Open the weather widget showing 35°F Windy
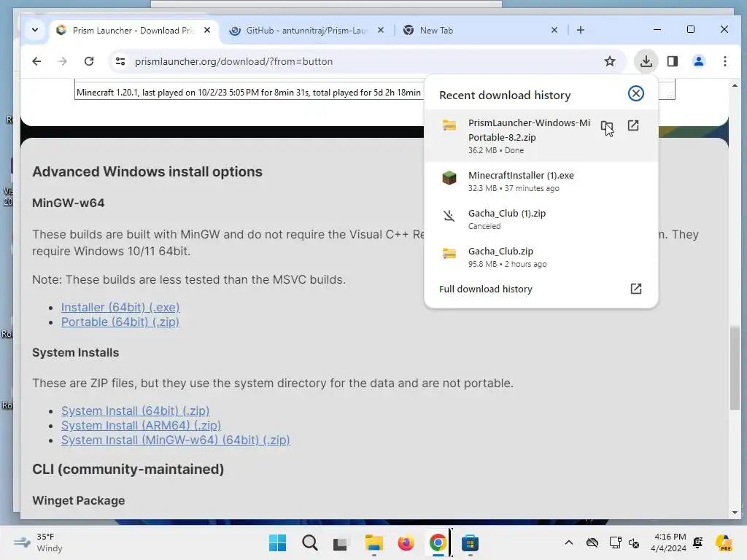747x560 pixels. click(38, 542)
